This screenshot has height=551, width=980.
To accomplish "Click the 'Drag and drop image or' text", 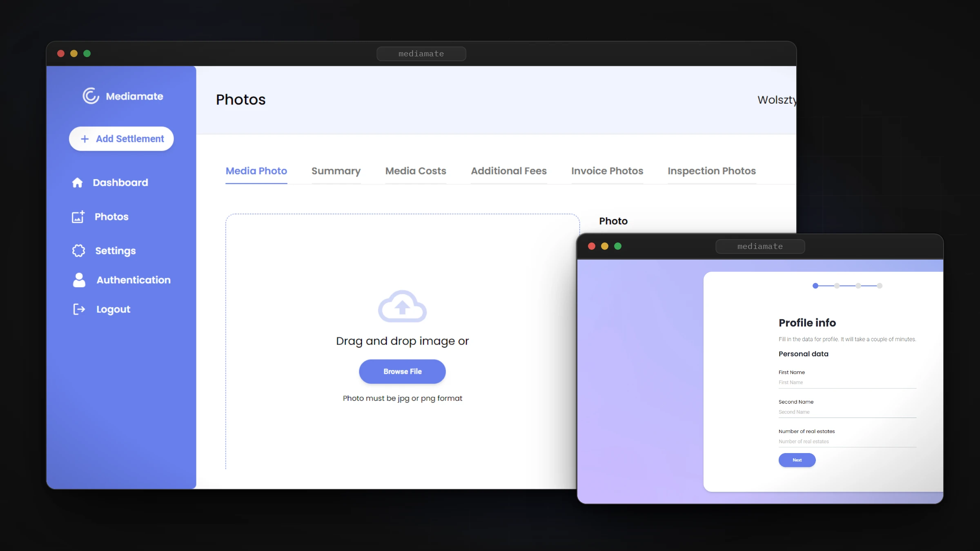I will click(402, 341).
